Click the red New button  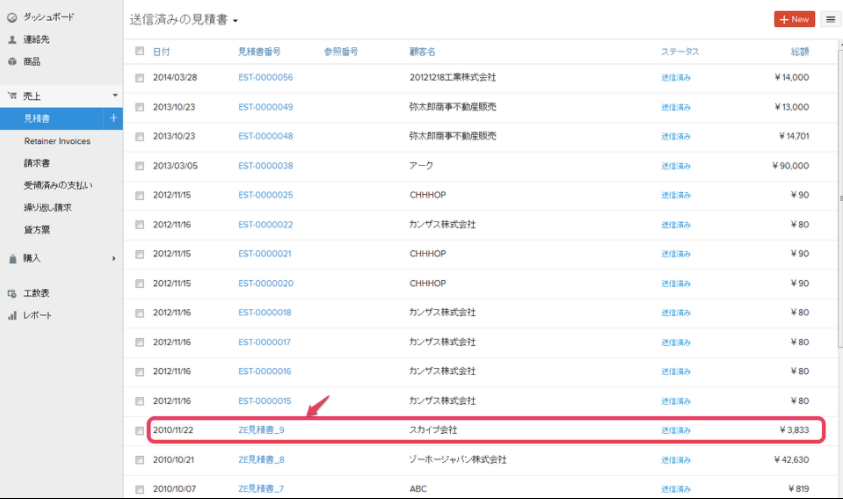(x=794, y=19)
